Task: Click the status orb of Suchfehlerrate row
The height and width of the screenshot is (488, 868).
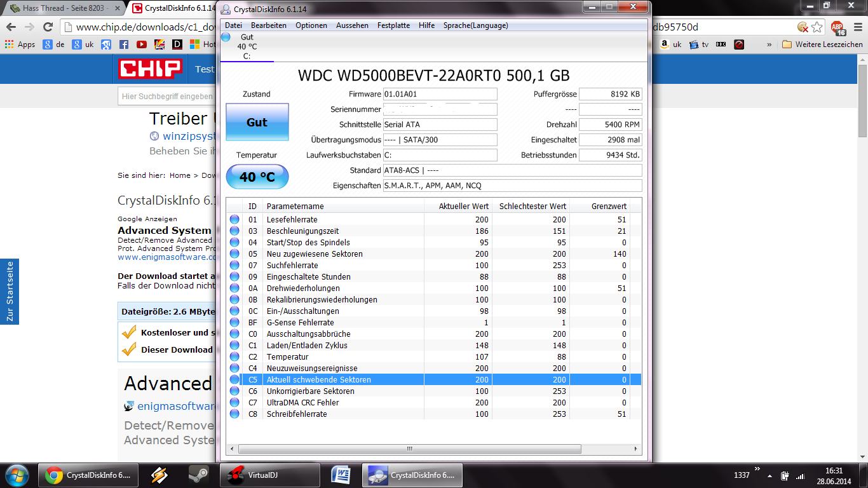Action: coord(234,265)
